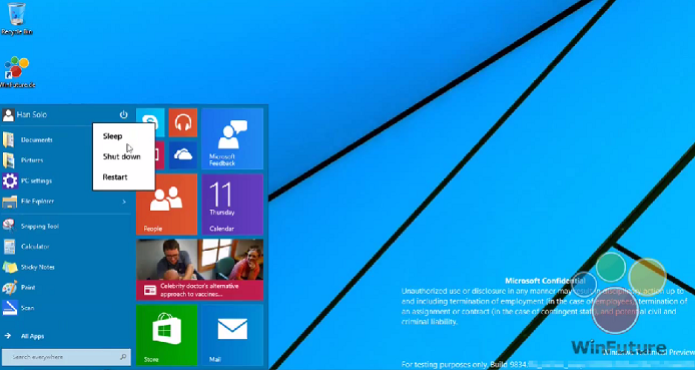Viewport: 695px width, 370px height.
Task: Open the Documents folder
Action: (36, 140)
